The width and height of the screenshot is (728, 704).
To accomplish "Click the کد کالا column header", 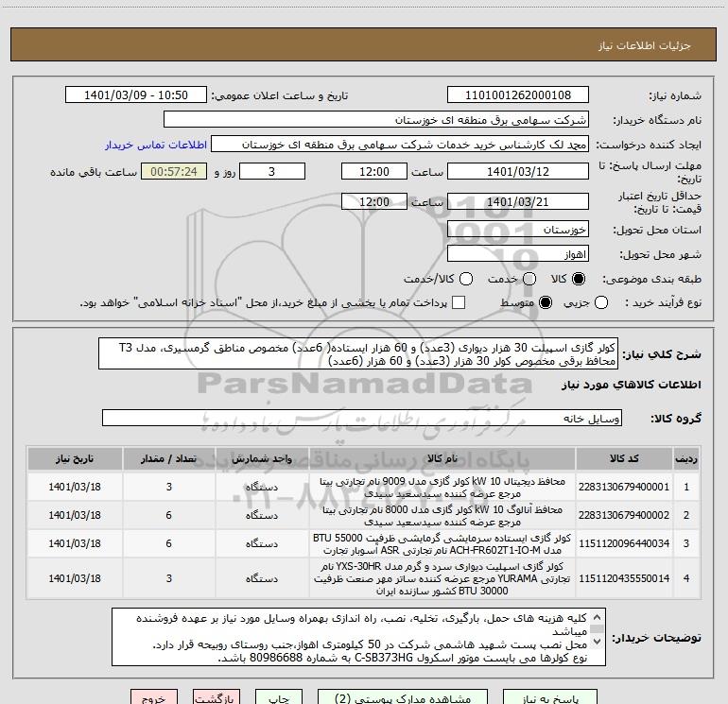I will pos(622,458).
